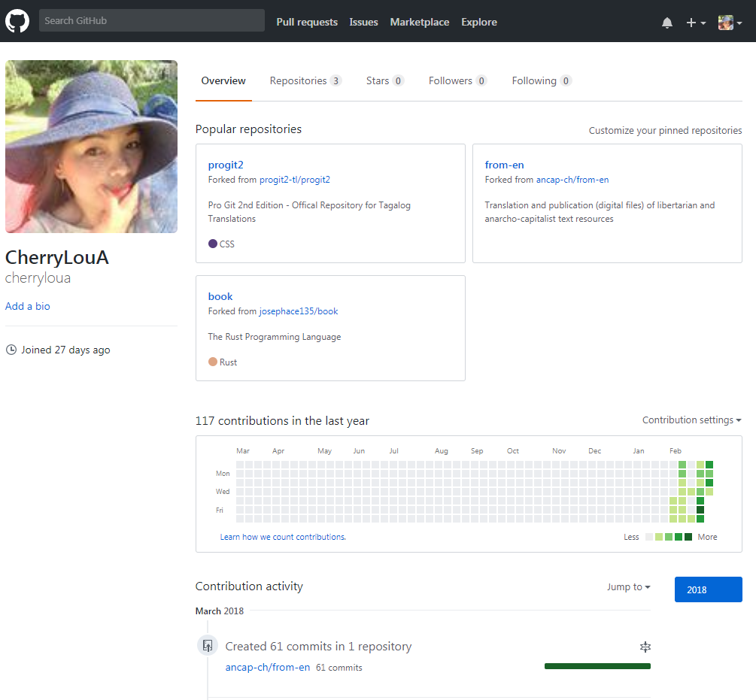Viewport: 756px width, 700px height.
Task: Click the lightest green legend square
Action: tap(659, 537)
